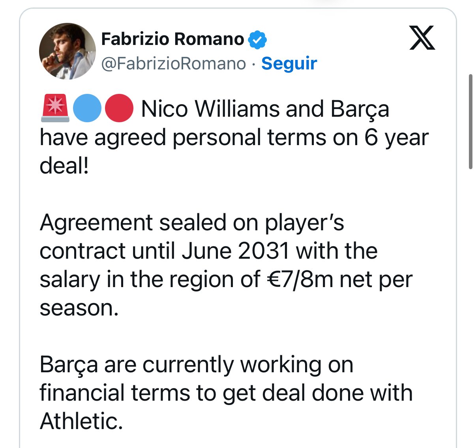476x448 pixels.
Task: Follow the account via Seguir
Action: tap(289, 63)
